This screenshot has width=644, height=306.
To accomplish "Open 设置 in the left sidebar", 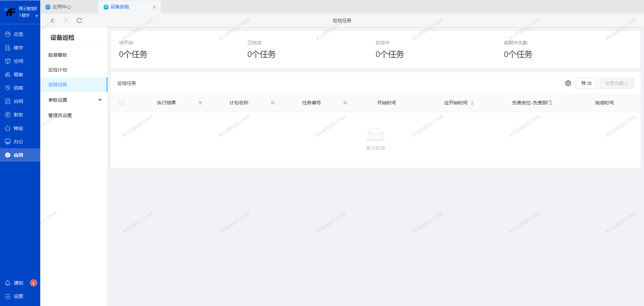I will tap(18, 296).
